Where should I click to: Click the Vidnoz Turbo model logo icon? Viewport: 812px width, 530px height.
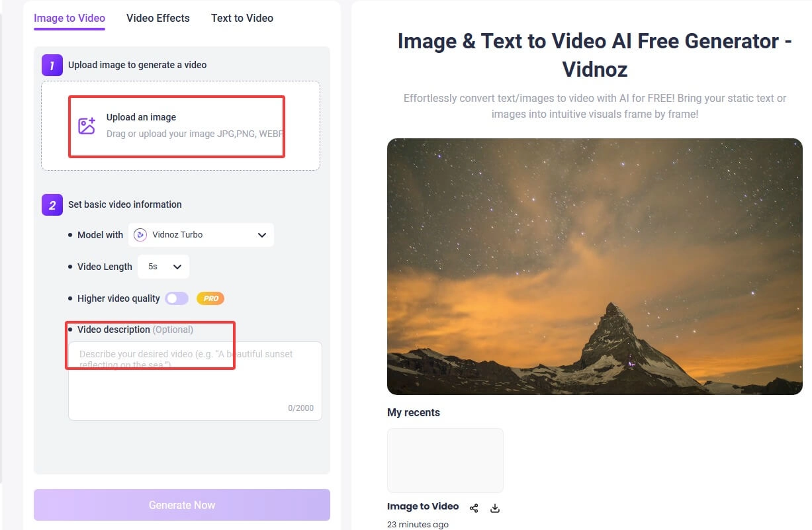point(140,234)
